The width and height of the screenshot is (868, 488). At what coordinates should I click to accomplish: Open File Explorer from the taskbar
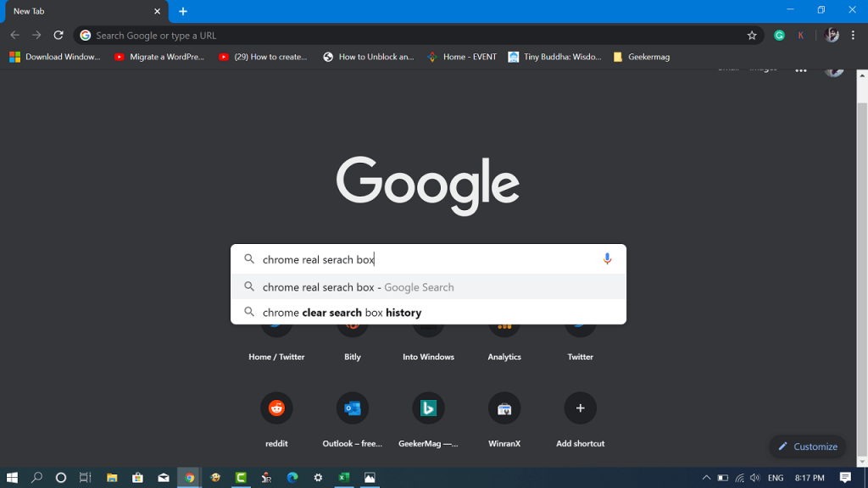click(x=112, y=478)
